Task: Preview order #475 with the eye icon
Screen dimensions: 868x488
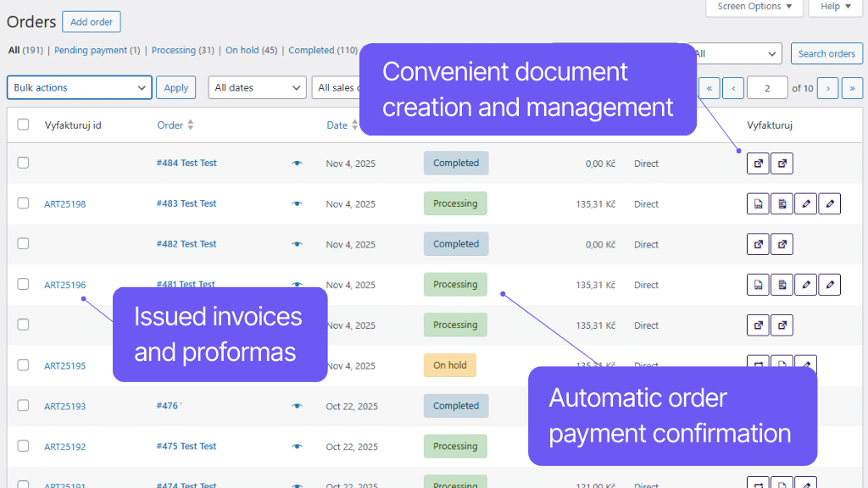Action: pyautogui.click(x=298, y=446)
